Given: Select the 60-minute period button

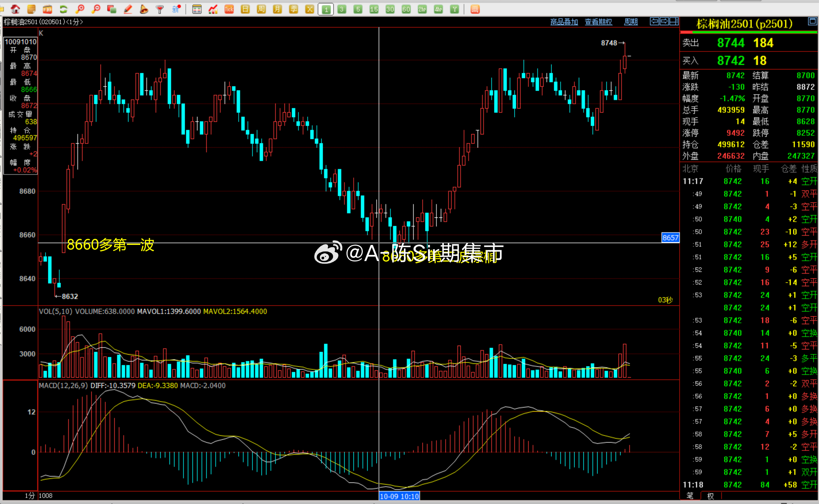Looking at the screenshot, I should point(406,9).
